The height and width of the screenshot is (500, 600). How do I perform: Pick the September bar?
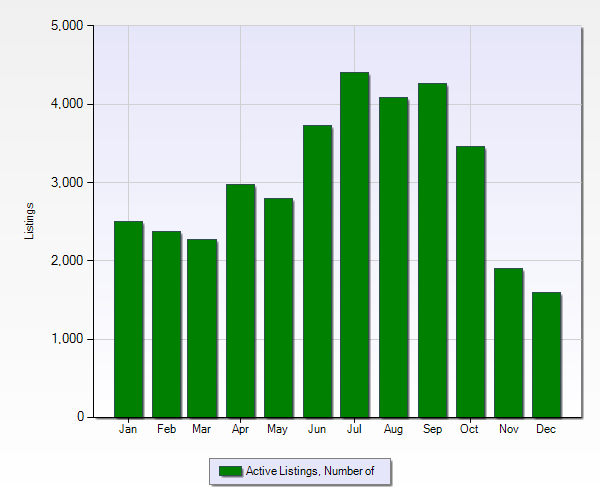(x=432, y=250)
